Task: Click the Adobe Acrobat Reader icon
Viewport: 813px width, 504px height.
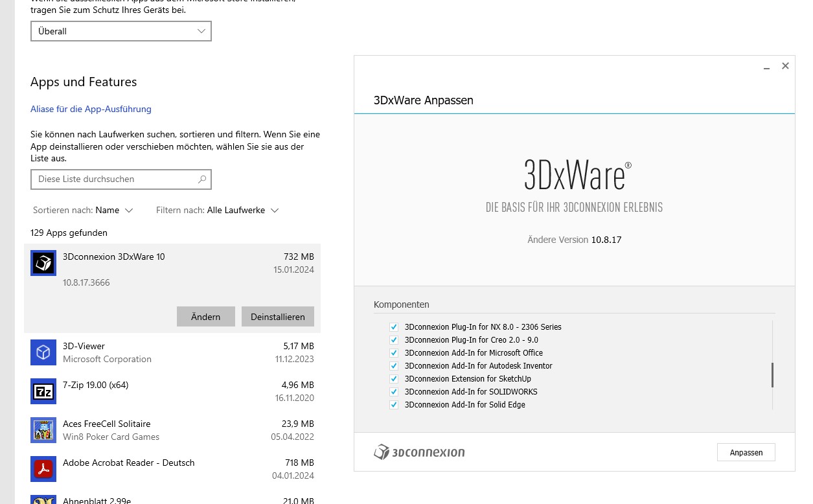Action: pos(43,469)
